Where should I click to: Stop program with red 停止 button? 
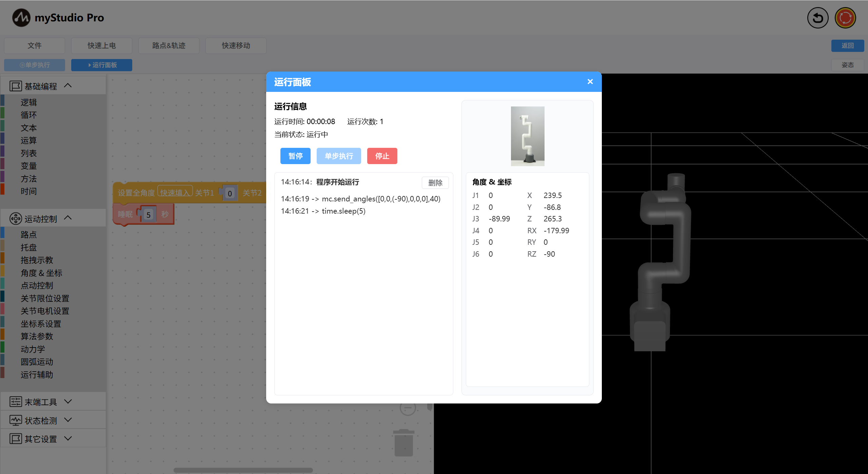point(382,156)
